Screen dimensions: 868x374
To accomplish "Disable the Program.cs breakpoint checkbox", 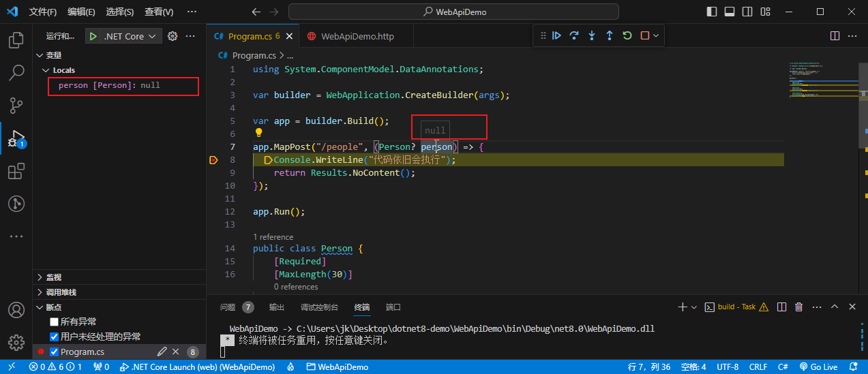I will pos(55,352).
